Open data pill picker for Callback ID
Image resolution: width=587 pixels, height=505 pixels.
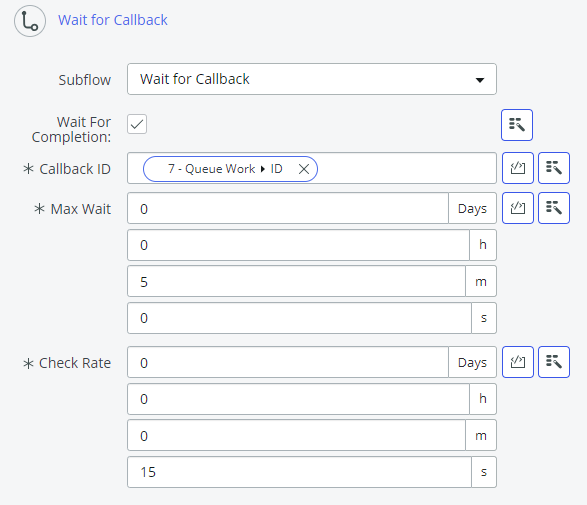(554, 168)
